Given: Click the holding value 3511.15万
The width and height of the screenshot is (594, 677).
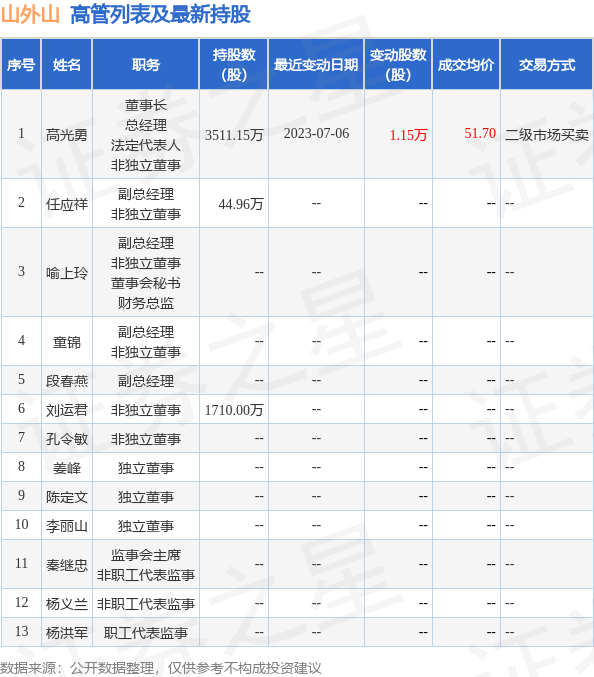Looking at the screenshot, I should pos(234,135).
